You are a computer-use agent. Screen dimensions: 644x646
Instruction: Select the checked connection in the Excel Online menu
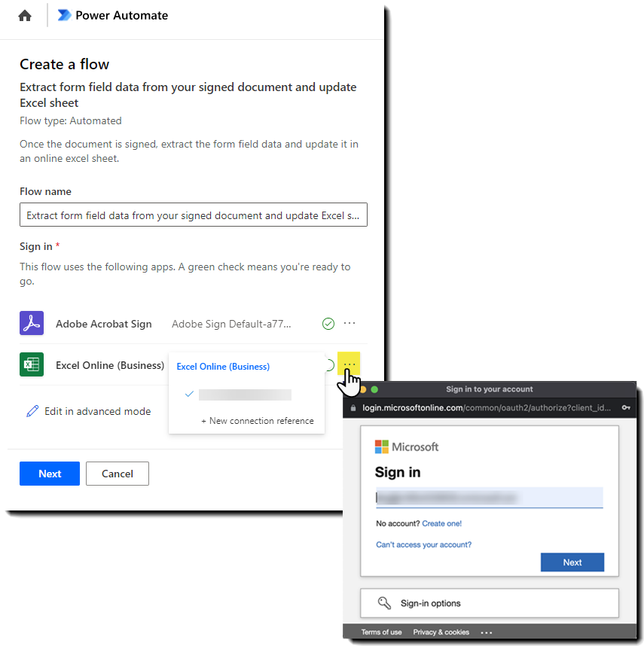[245, 395]
